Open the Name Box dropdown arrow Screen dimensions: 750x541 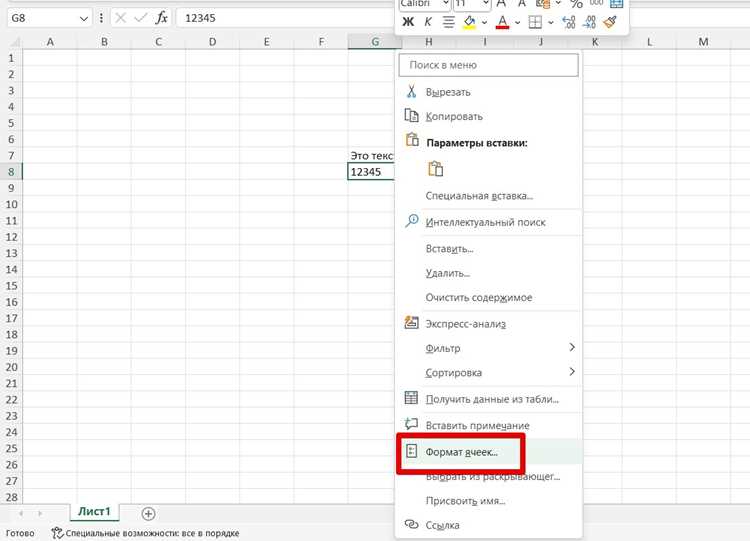pos(84,19)
